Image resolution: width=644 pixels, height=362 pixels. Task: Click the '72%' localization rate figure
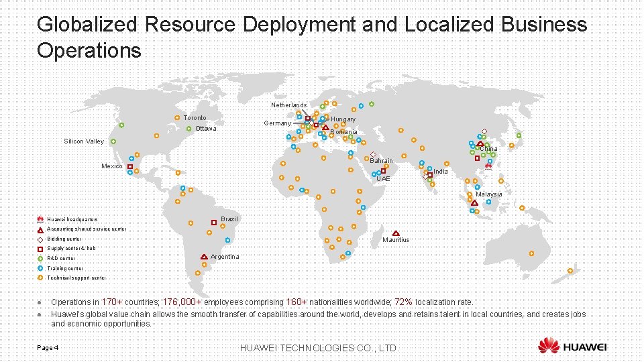403,302
